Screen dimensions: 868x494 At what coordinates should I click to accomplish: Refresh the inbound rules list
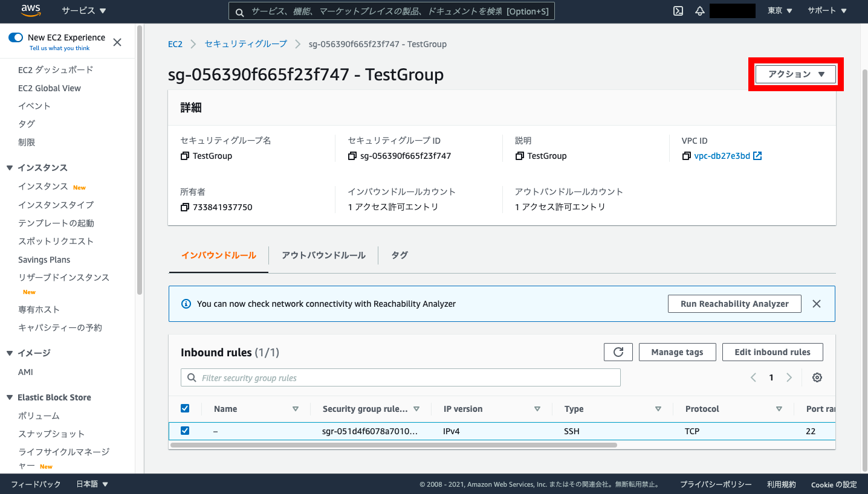[x=618, y=352]
